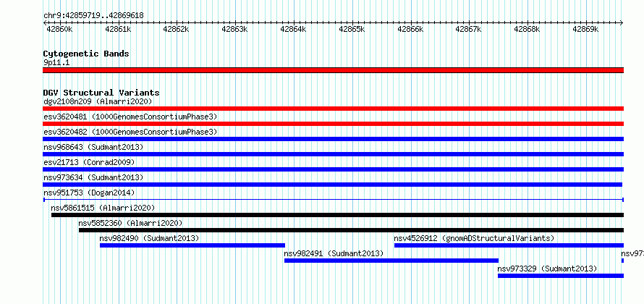The image size is (644, 304).
Task: Click the dgv2108n209 (Almarri2020) label
Action: pos(98,101)
